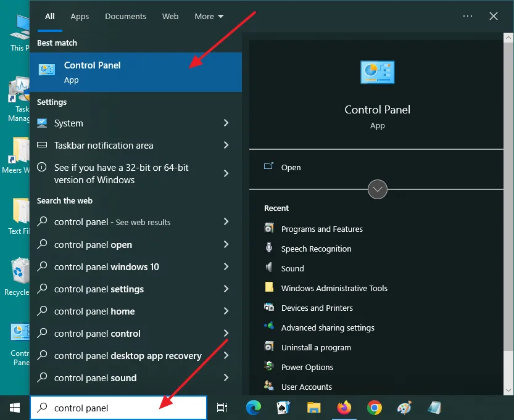Image resolution: width=514 pixels, height=420 pixels.
Task: Expand 'control panel open' suggestion arrow
Action: click(226, 244)
